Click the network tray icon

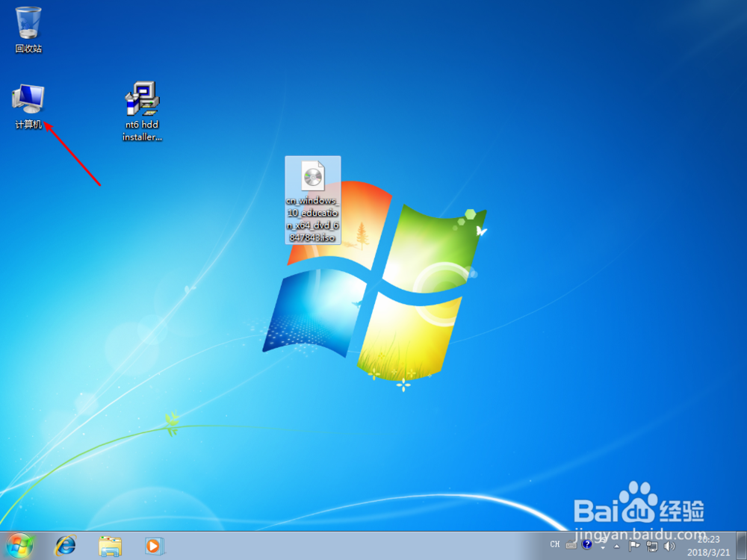click(652, 547)
